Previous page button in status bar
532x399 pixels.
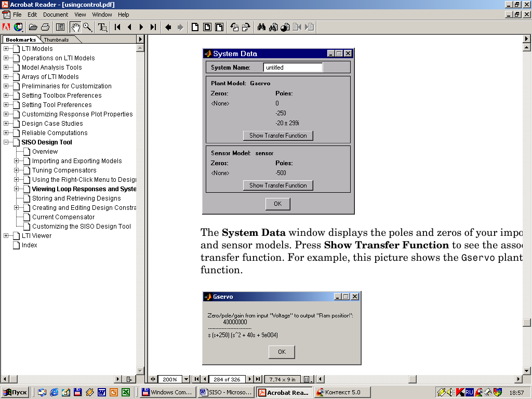click(x=205, y=379)
